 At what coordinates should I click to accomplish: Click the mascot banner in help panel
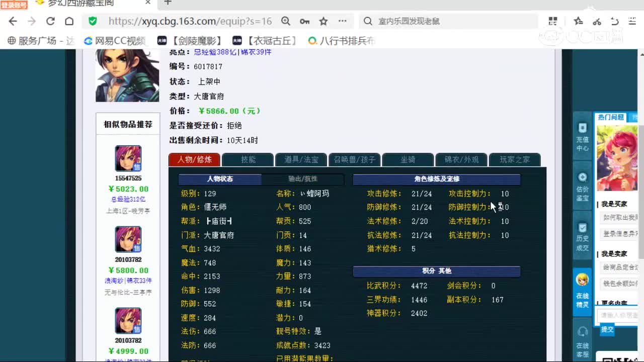617,158
